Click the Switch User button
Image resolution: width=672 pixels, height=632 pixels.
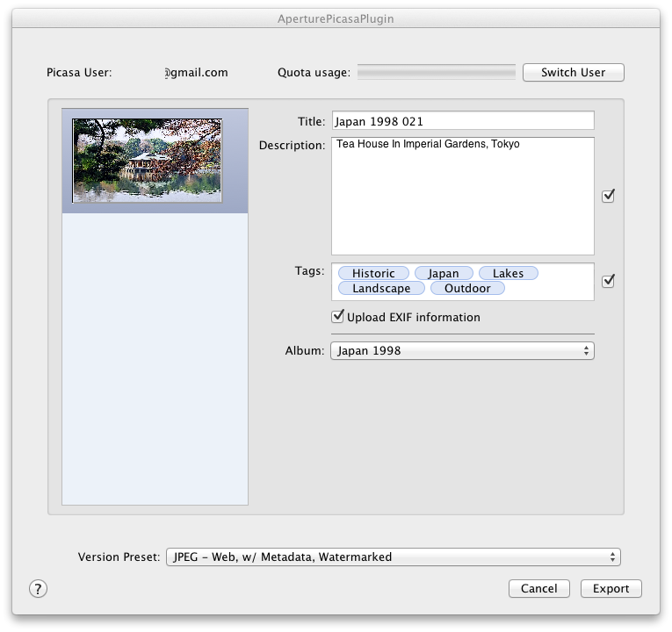pos(573,72)
